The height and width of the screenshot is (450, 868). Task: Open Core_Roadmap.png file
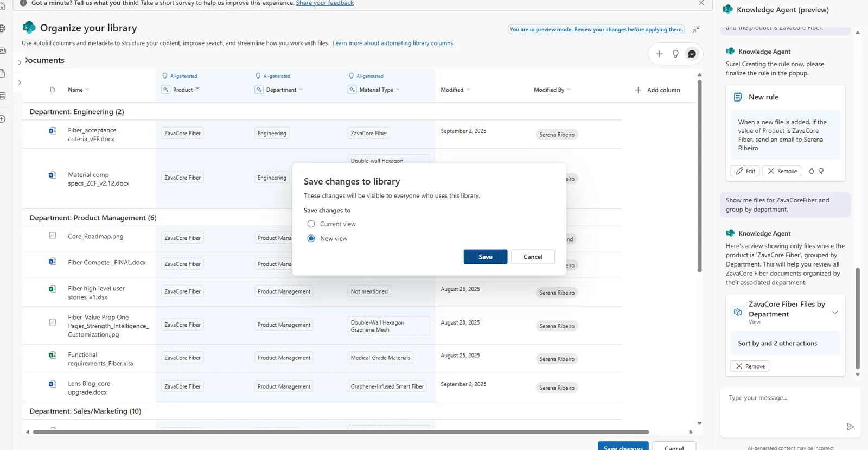tap(95, 236)
